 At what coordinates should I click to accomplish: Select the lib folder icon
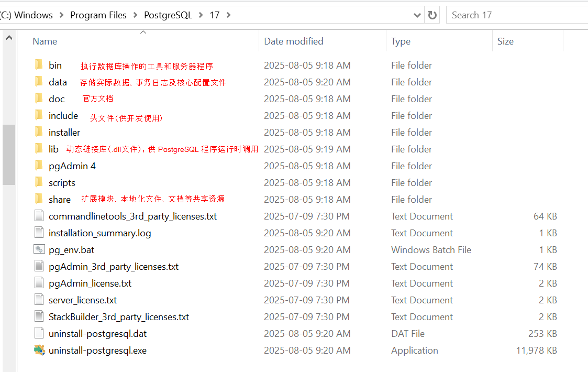tap(39, 149)
